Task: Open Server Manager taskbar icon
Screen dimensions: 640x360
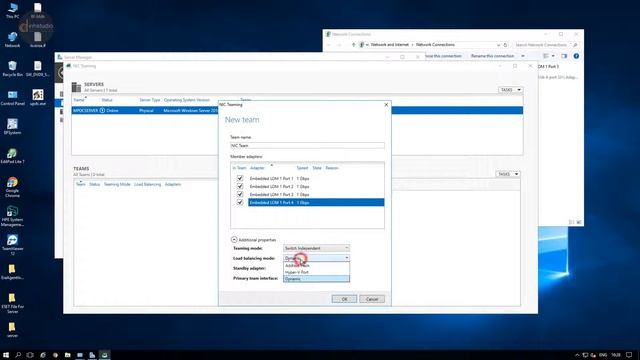Action: coord(92,355)
